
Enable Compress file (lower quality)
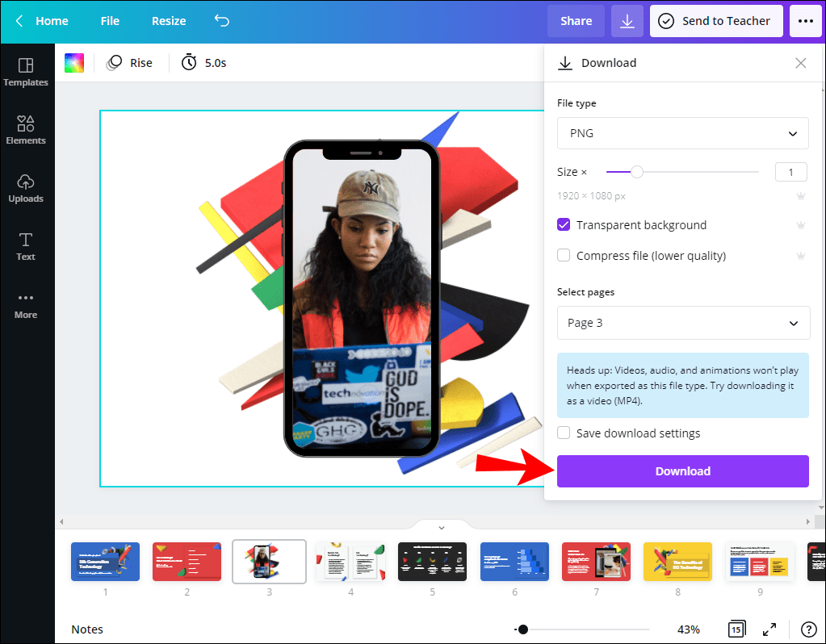pyautogui.click(x=563, y=255)
